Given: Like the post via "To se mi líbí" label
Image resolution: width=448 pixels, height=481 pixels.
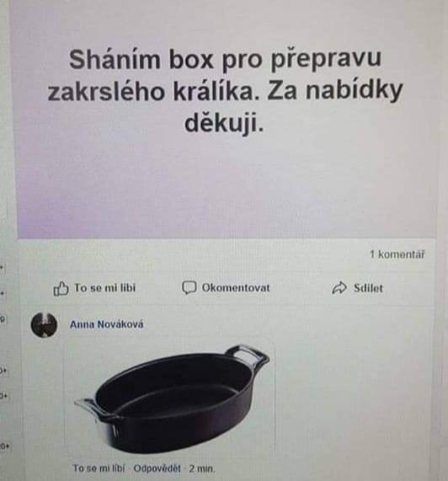Looking at the screenshot, I should 105,288.
